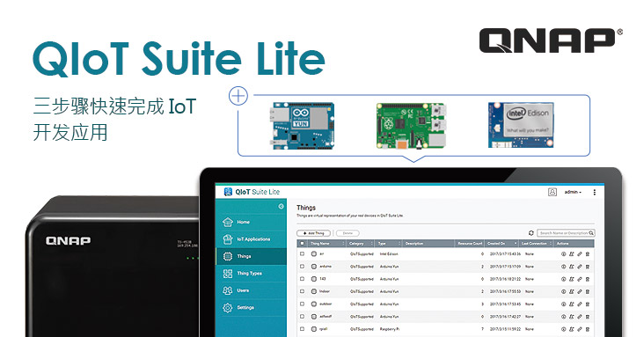The image size is (644, 337).
Task: Click the user profile icon beside admin
Action: (553, 192)
